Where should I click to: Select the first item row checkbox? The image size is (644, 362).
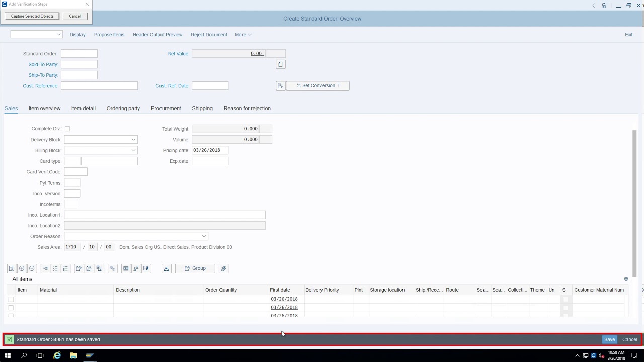pos(11,299)
